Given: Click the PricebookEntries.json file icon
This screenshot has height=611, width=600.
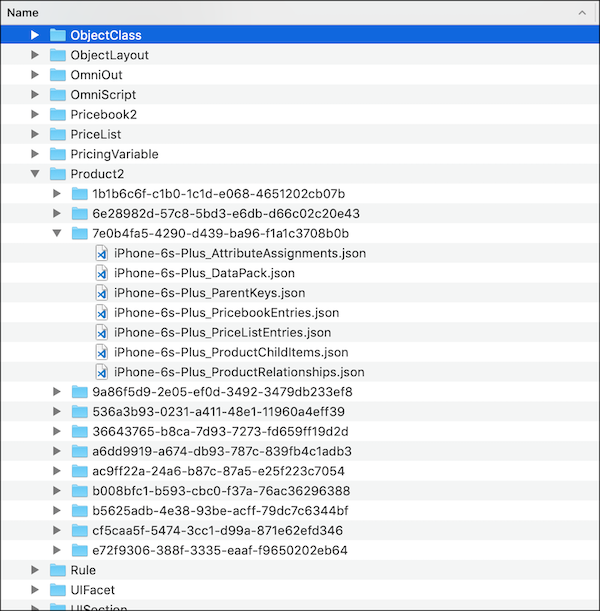Looking at the screenshot, I should (102, 313).
